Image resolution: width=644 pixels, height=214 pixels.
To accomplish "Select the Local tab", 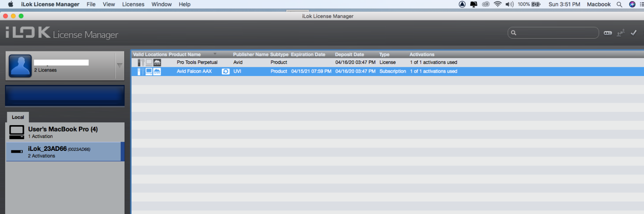I will [x=18, y=117].
